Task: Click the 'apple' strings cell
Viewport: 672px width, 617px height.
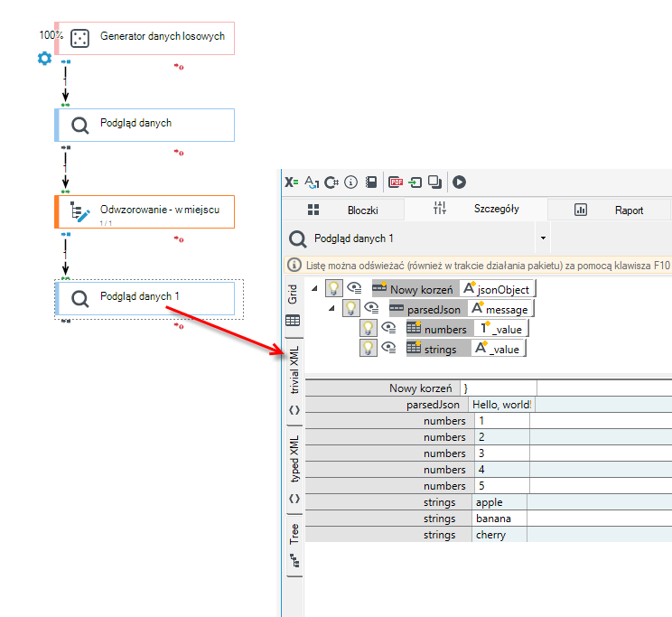Action: click(499, 502)
